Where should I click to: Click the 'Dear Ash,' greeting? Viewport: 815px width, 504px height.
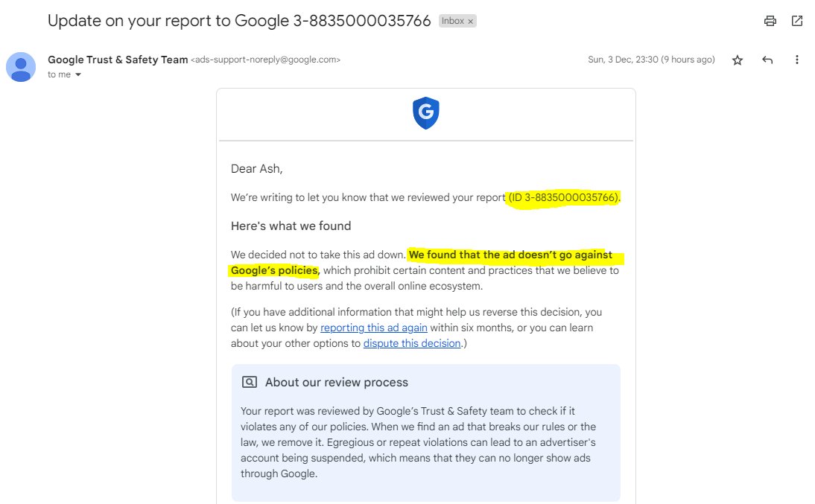pyautogui.click(x=257, y=169)
